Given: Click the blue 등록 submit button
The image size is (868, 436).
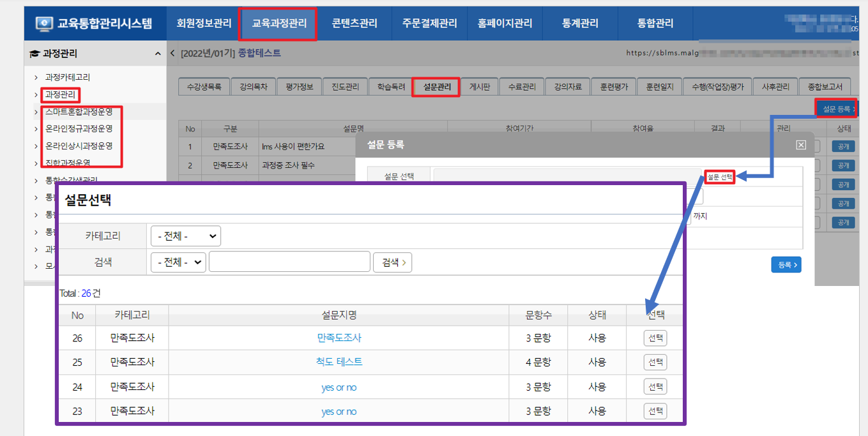Looking at the screenshot, I should pyautogui.click(x=786, y=264).
